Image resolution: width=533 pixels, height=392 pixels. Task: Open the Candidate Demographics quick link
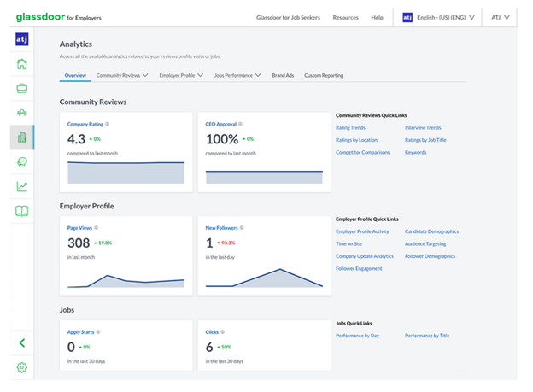[x=431, y=231]
